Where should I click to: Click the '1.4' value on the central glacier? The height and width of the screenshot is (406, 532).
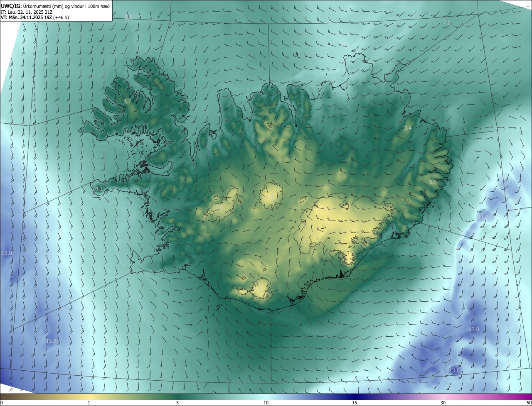coord(270,196)
